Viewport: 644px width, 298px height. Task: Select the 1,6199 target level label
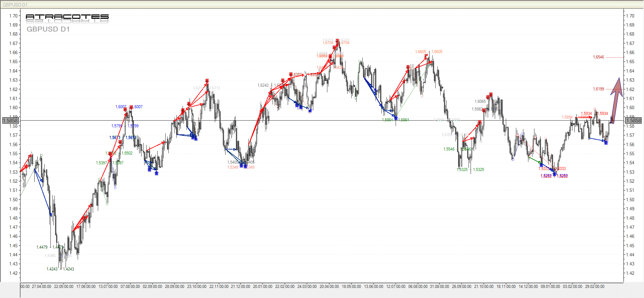click(x=598, y=89)
